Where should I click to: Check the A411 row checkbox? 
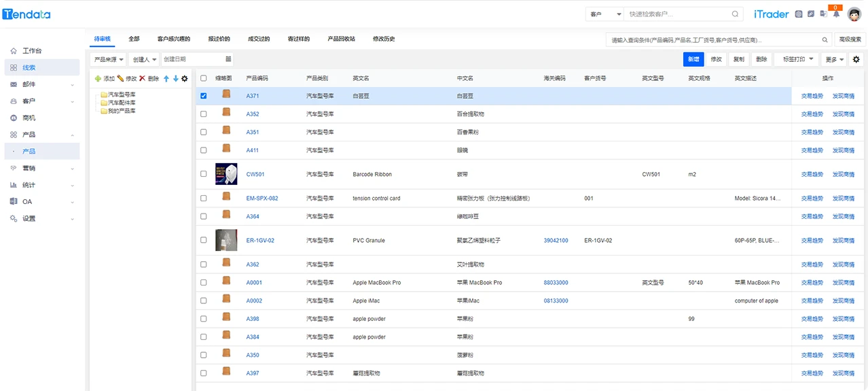pyautogui.click(x=204, y=150)
